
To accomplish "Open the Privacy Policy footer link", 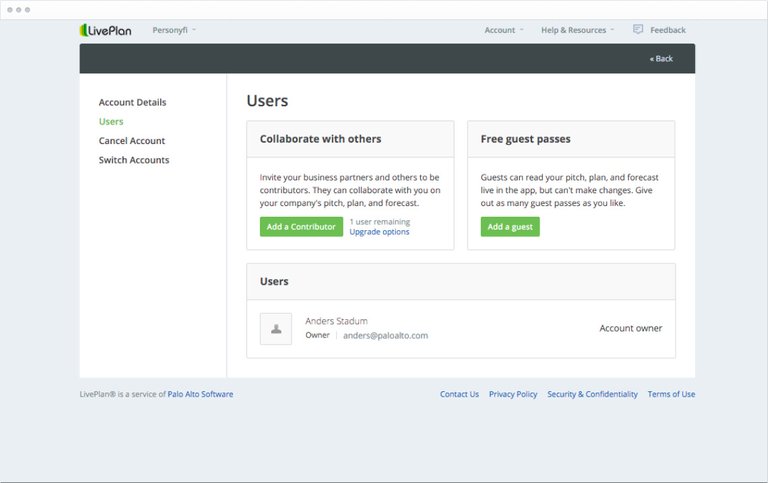I will point(513,394).
